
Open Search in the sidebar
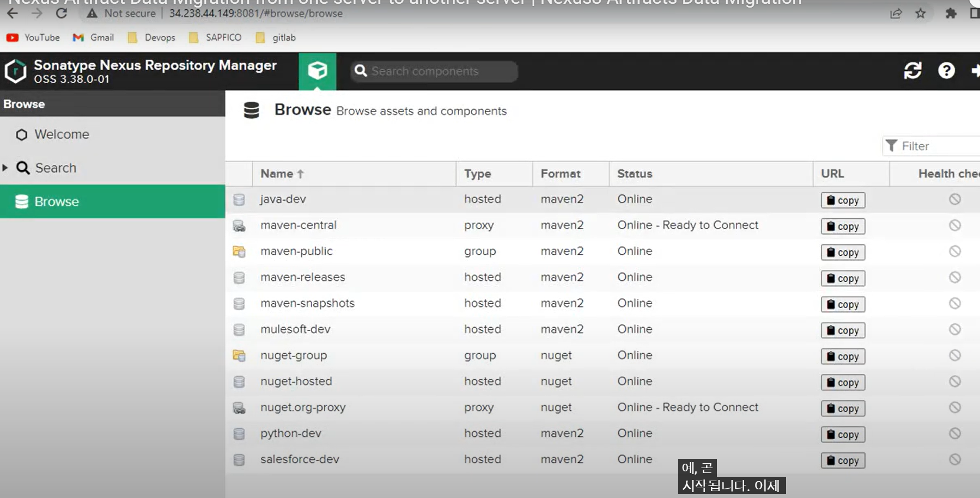click(112, 168)
